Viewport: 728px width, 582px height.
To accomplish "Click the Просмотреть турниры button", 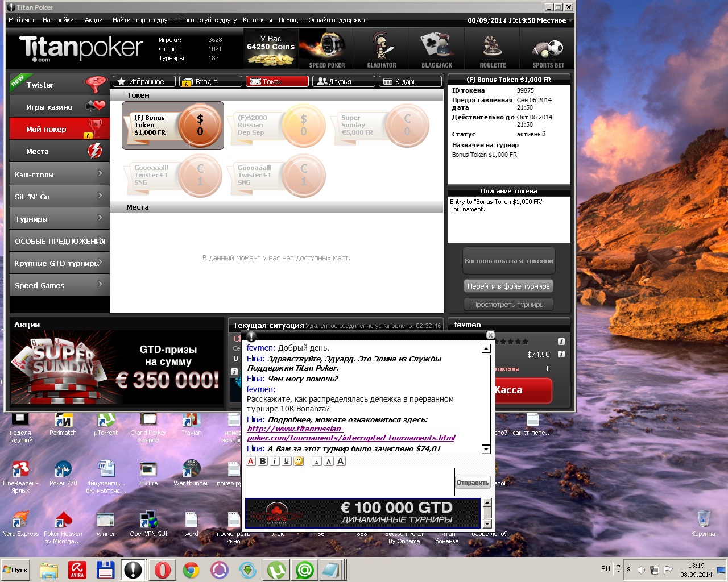I will click(x=508, y=304).
